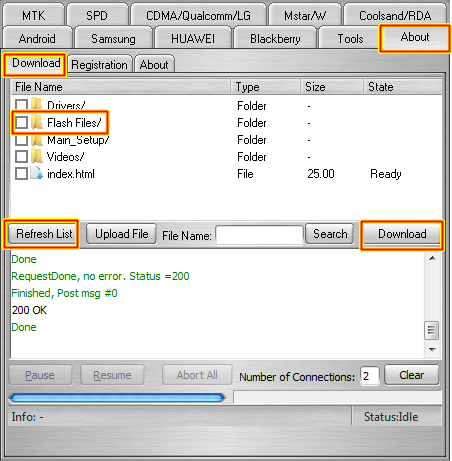This screenshot has width=452, height=461.
Task: Select the Videos/ entry name
Action: [65, 157]
